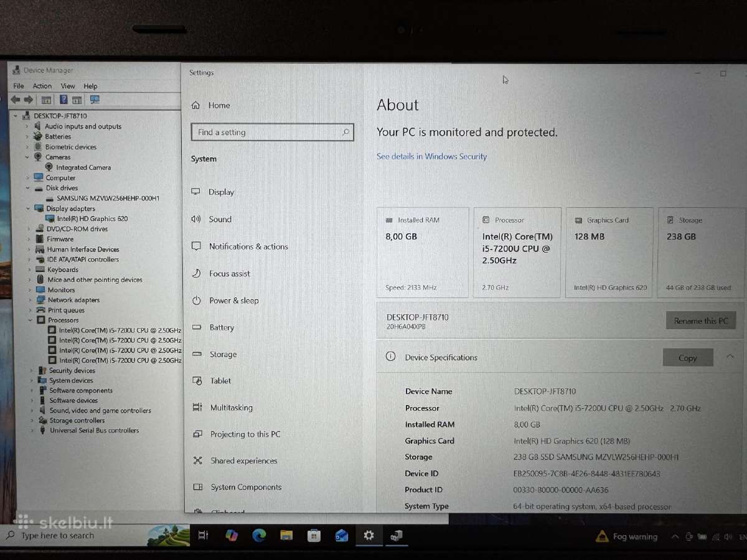
Task: Select Notifications & actions icon in Settings
Action: click(x=196, y=246)
